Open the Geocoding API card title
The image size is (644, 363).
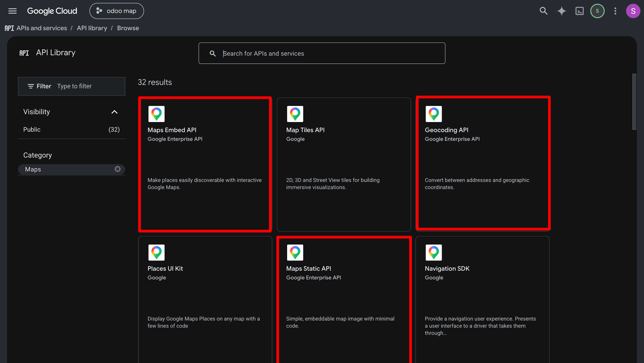[446, 130]
